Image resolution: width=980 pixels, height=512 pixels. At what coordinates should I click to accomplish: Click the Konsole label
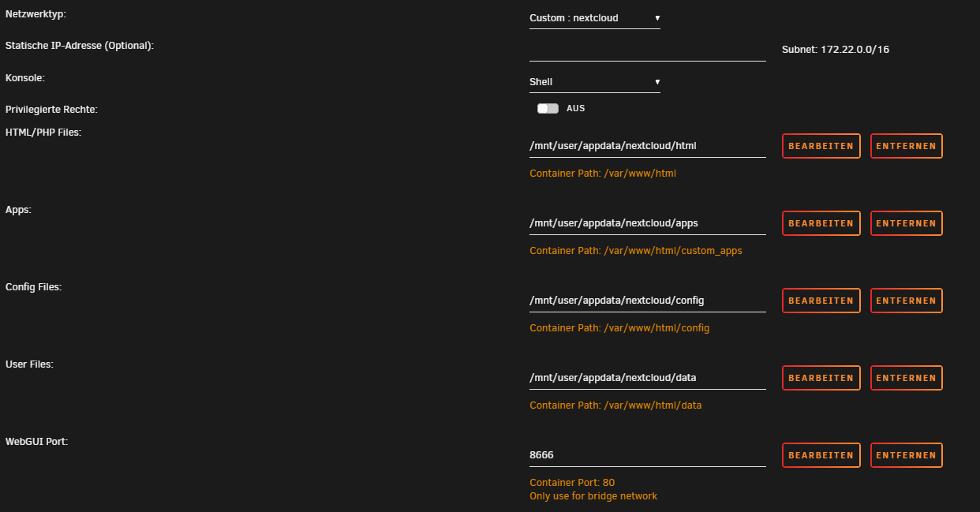point(25,79)
